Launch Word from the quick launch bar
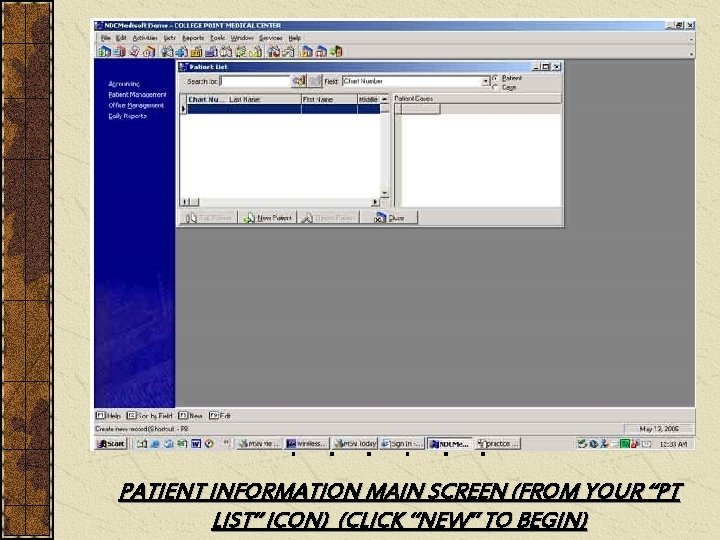Image resolution: width=720 pixels, height=540 pixels. pyautogui.click(x=196, y=444)
